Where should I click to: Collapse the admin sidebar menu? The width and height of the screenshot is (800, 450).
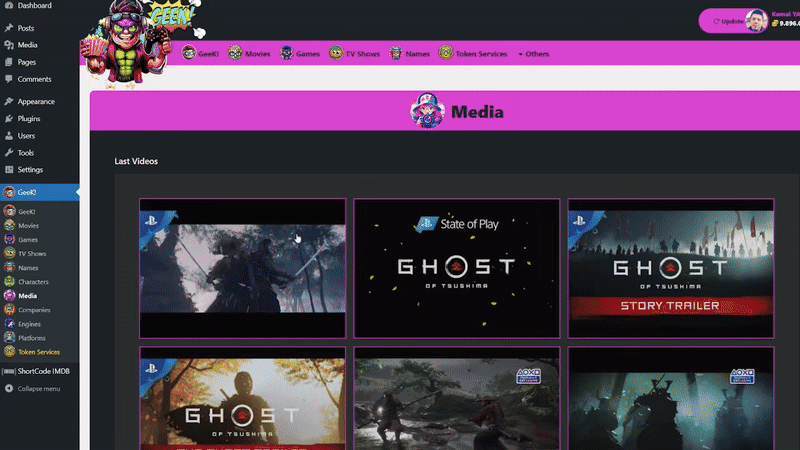click(33, 389)
